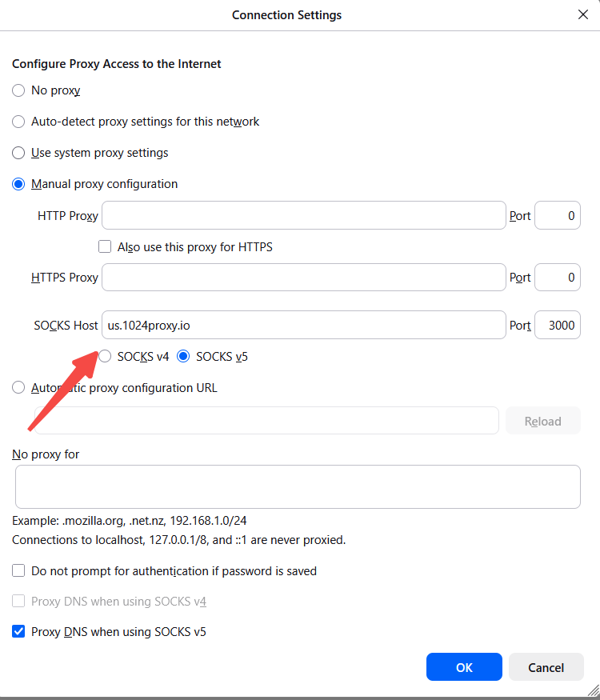
Task: Select the SOCKS v4 radio button
Action: 105,357
